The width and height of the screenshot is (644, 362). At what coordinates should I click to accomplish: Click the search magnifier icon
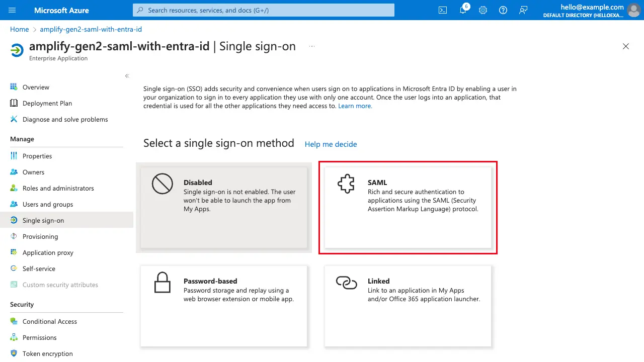point(140,10)
